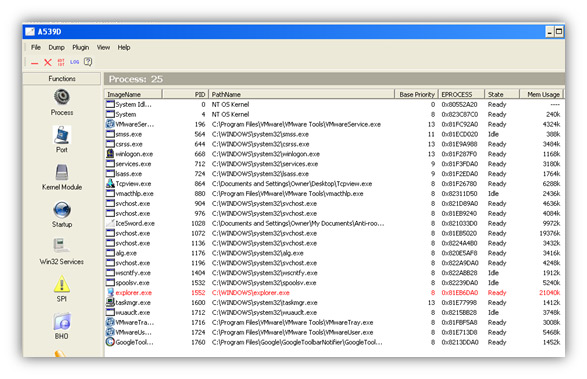The width and height of the screenshot is (587, 379).
Task: Click the VMwareService process icon
Action: click(110, 124)
